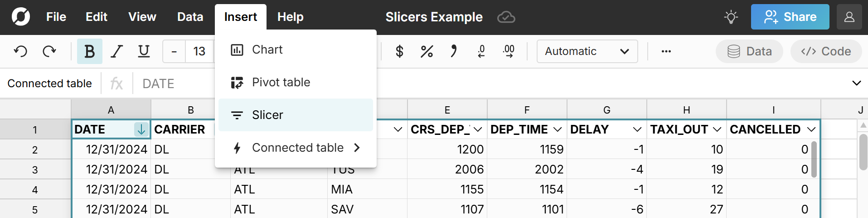Open the Code panel button
The height and width of the screenshot is (218, 868).
(x=826, y=51)
